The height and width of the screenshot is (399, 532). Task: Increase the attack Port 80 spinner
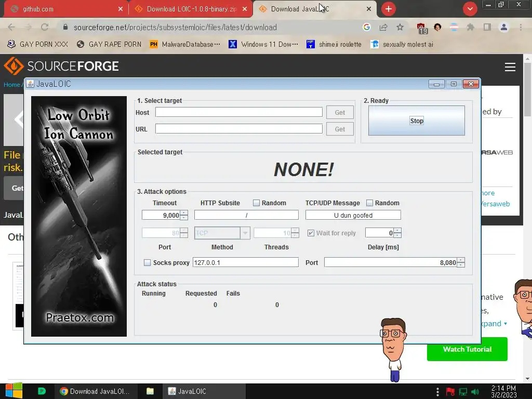[x=184, y=230]
